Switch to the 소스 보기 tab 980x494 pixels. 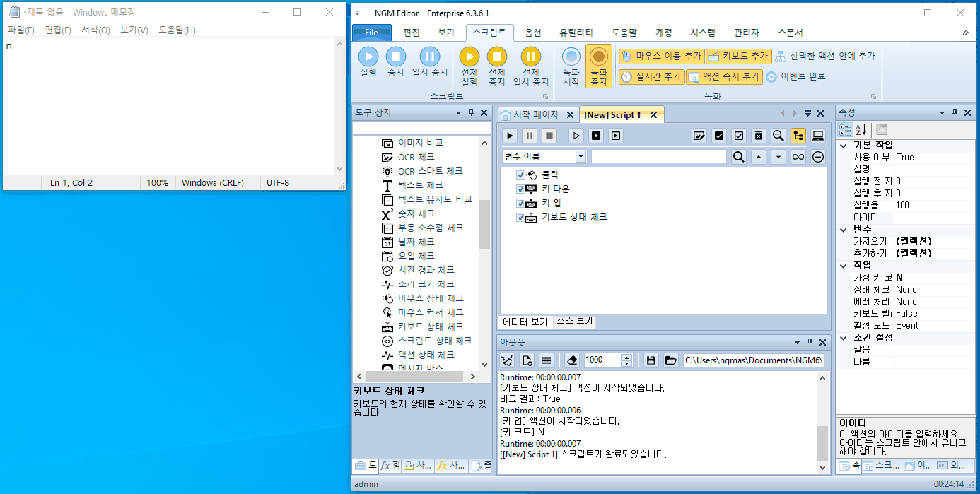[575, 321]
